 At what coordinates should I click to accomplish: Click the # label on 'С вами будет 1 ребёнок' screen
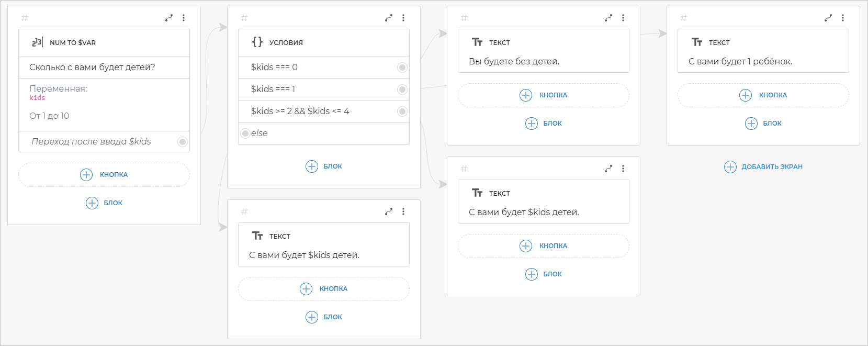(684, 18)
